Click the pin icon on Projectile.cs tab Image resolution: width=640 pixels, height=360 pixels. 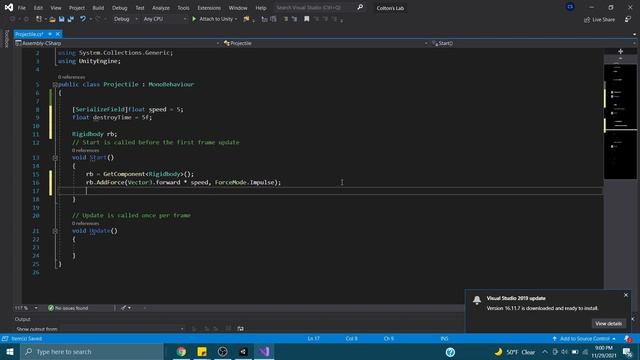click(50, 34)
